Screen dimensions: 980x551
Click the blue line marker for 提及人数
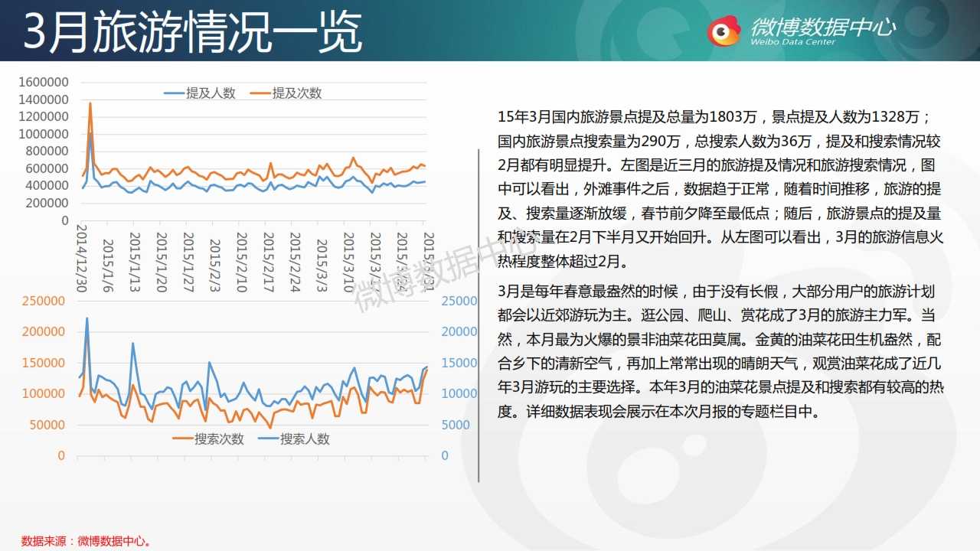tap(175, 93)
